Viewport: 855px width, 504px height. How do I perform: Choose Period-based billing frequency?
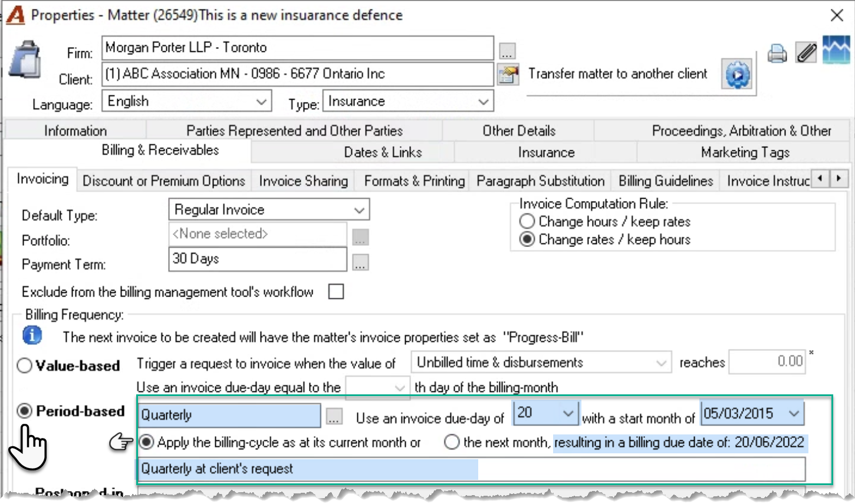point(25,411)
